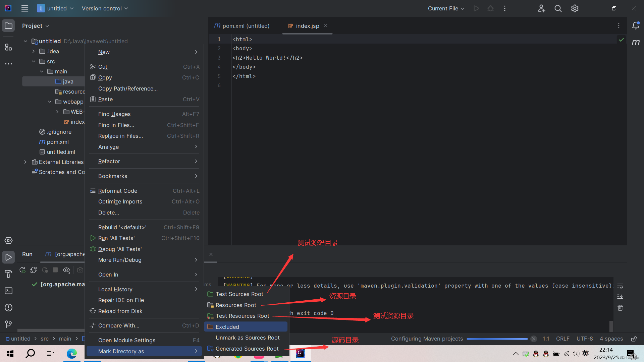The image size is (644, 362).
Task: Click the taskbar clock
Action: (x=606, y=354)
